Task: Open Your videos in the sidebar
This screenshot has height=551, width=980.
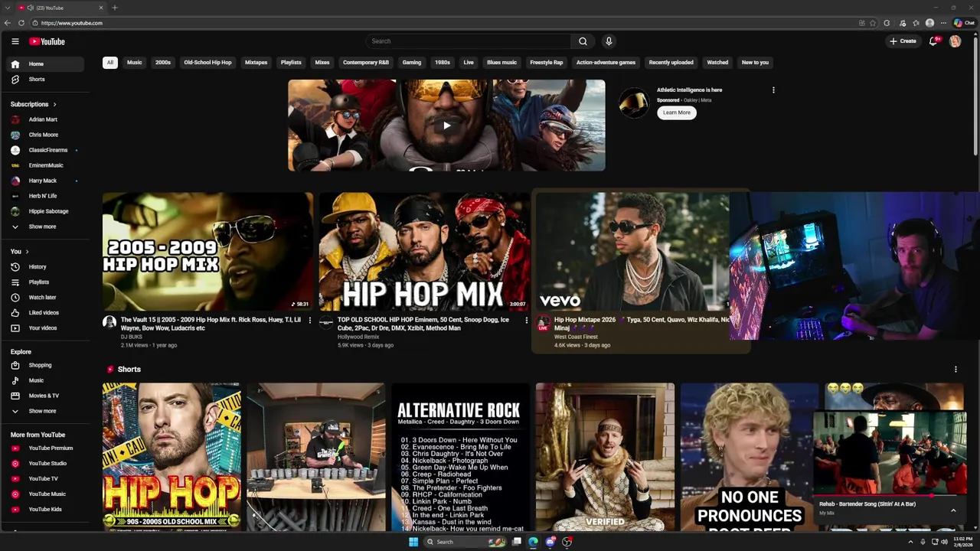Action: (x=45, y=328)
